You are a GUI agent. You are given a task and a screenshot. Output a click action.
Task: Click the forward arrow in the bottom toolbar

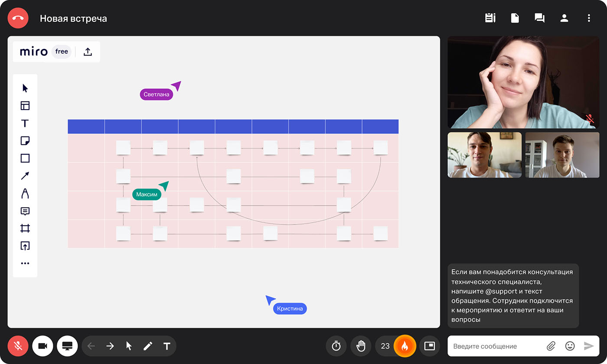(x=110, y=346)
